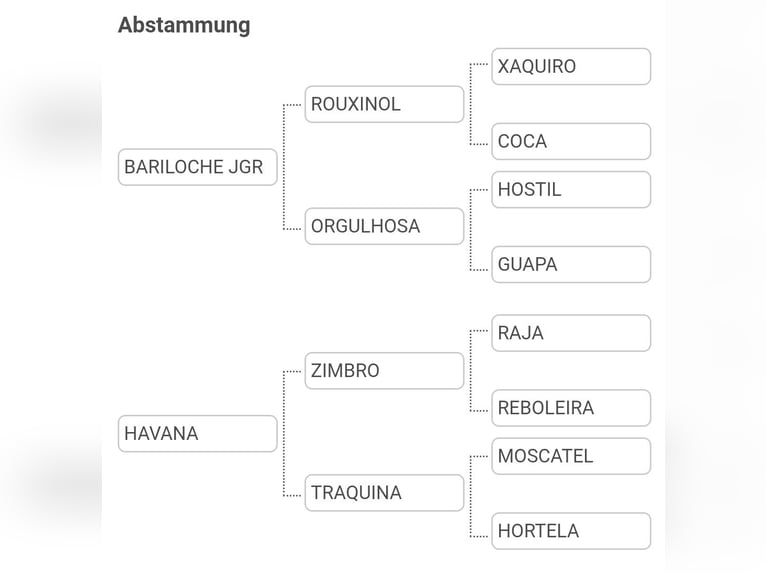Viewport: 766px width, 574px height.
Task: Open the TRAQUINA ancestor entry
Action: [384, 493]
